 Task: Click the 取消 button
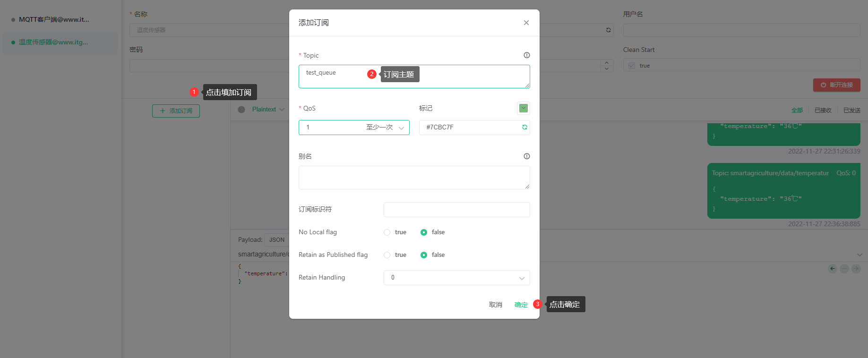(x=496, y=305)
